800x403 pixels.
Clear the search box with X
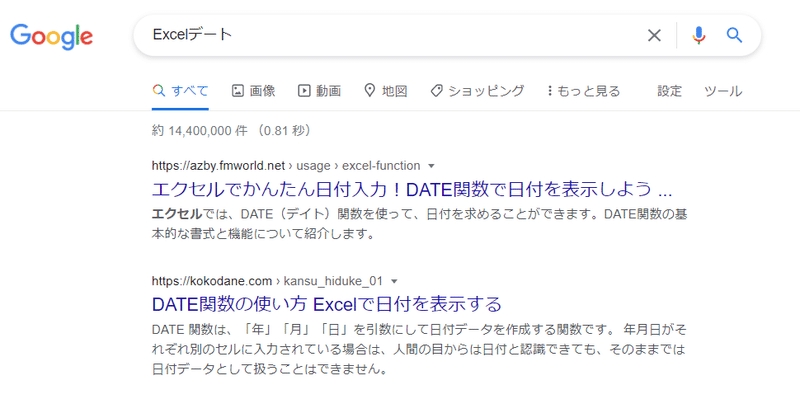point(654,35)
